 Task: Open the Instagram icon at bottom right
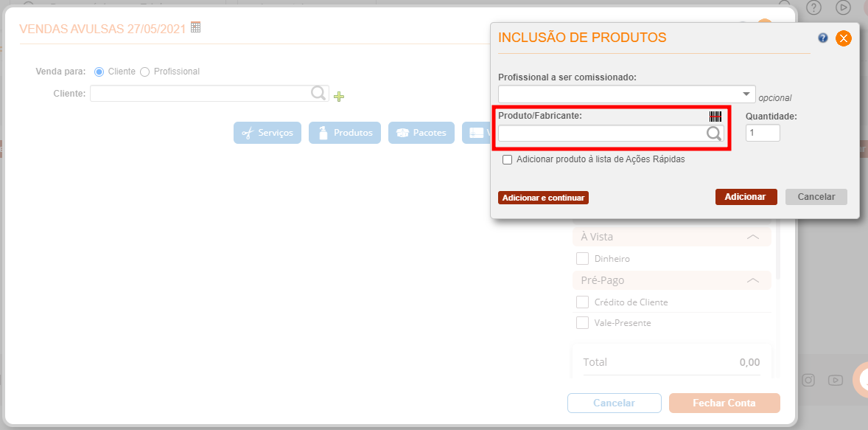tap(809, 380)
